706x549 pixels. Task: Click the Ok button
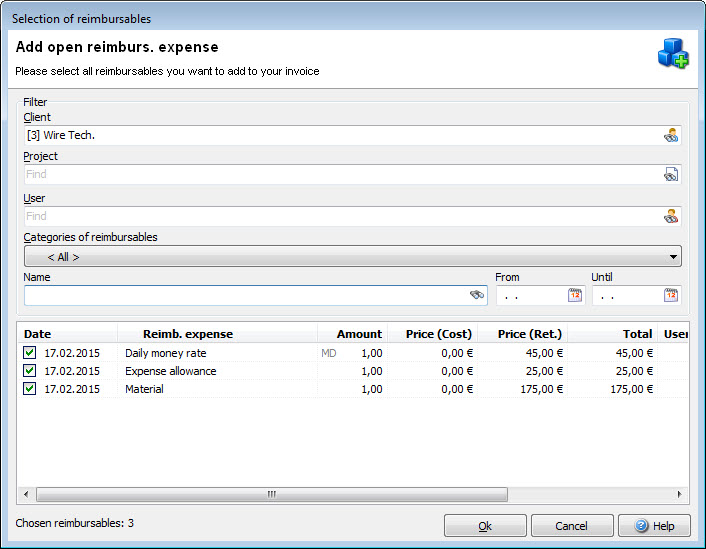pos(485,526)
